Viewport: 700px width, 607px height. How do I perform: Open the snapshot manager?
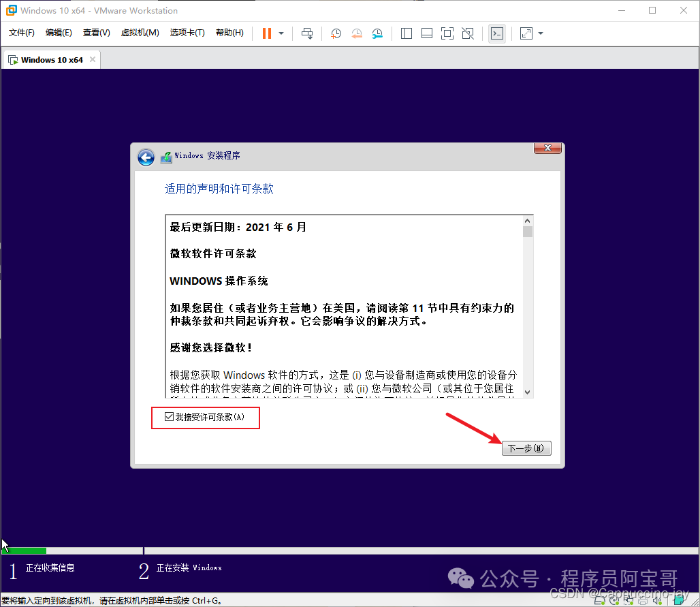pos(377,33)
